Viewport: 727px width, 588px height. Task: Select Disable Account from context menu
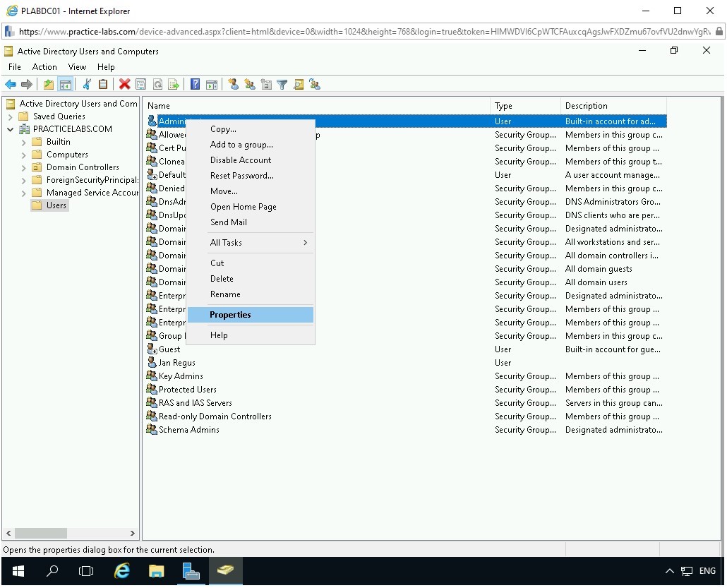click(x=251, y=160)
